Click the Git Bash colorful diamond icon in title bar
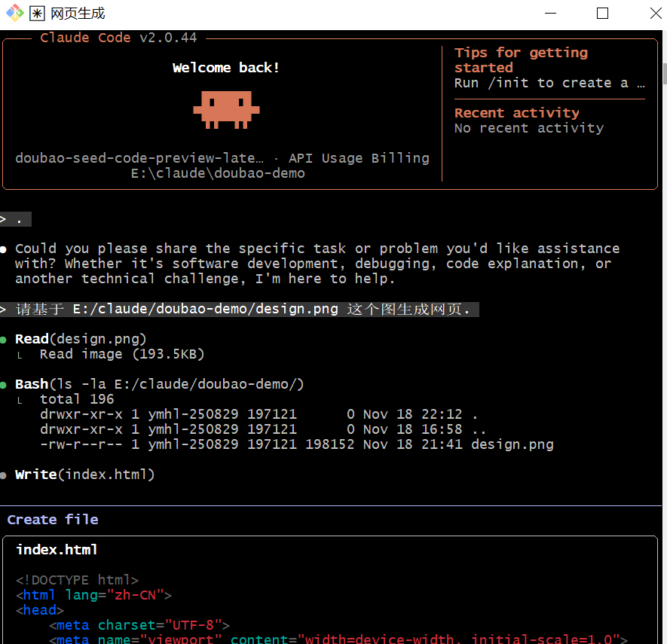 pyautogui.click(x=15, y=13)
